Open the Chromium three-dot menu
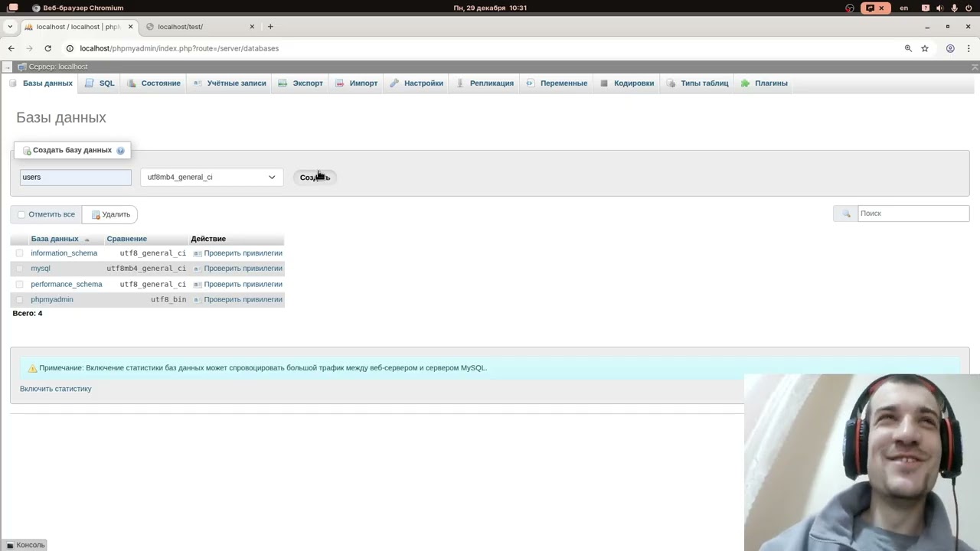Screen dimensions: 980x551 (x=969, y=48)
